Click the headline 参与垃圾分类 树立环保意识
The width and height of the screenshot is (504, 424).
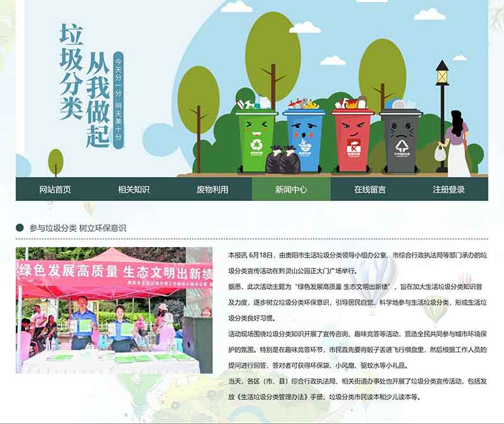[x=77, y=228]
